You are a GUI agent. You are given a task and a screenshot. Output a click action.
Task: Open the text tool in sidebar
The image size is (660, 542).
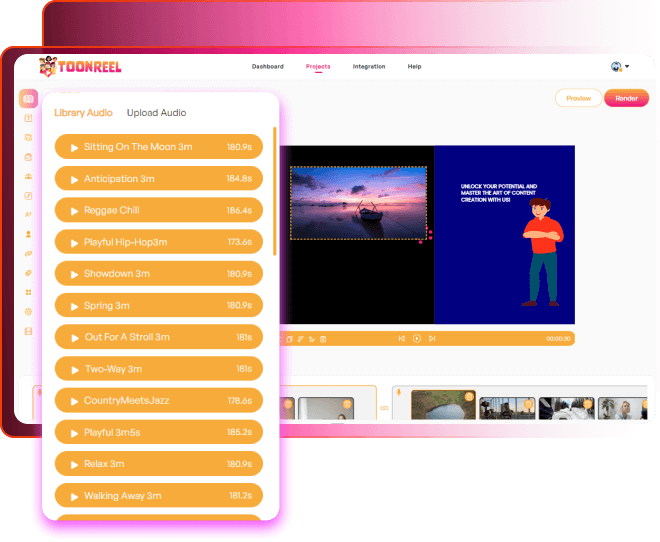point(28,118)
